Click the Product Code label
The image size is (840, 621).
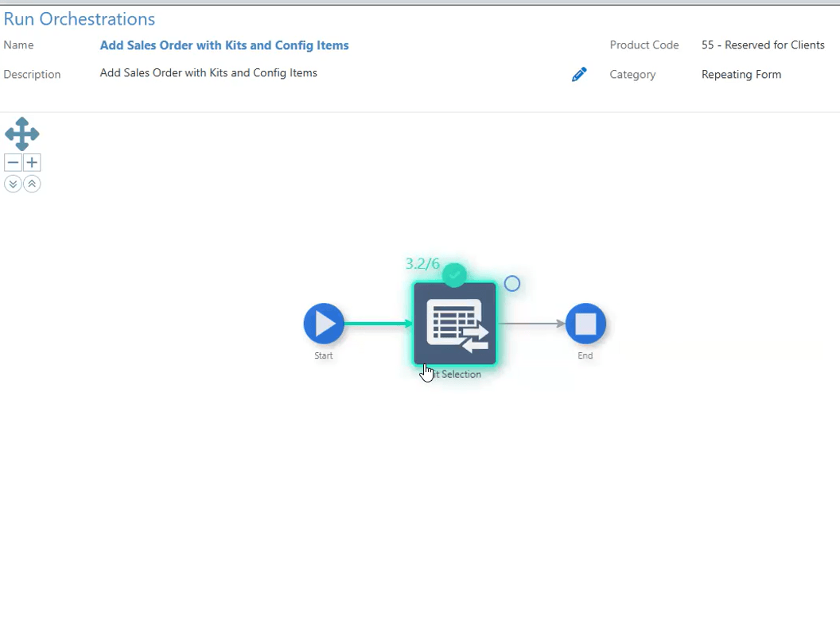click(x=644, y=45)
